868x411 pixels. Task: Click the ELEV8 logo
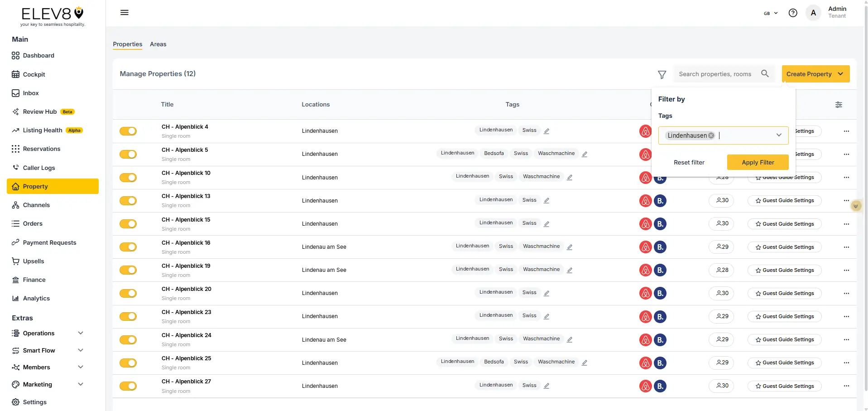point(53,16)
